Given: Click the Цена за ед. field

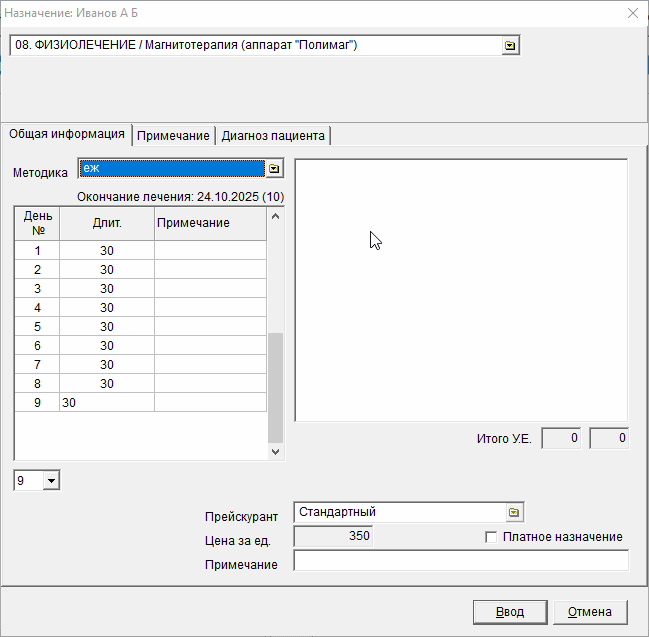Looking at the screenshot, I should coord(333,537).
